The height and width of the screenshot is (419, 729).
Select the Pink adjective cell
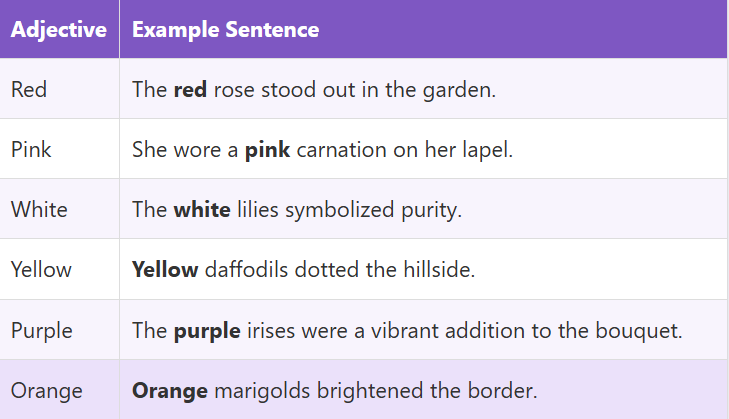point(31,149)
